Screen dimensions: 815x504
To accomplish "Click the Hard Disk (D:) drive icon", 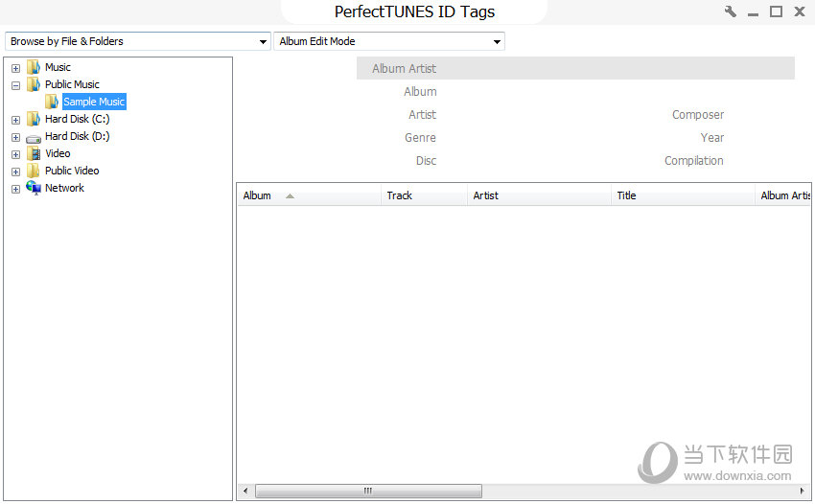I will [x=34, y=138].
